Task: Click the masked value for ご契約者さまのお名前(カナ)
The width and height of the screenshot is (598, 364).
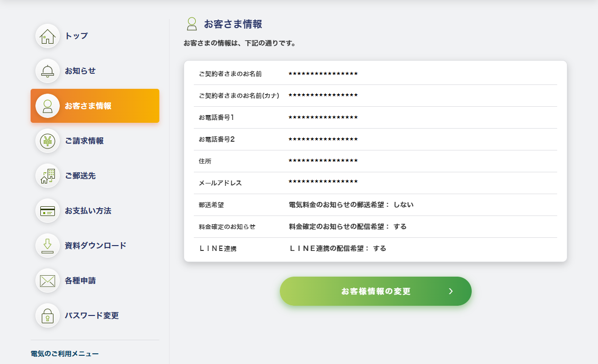Action: tap(323, 95)
